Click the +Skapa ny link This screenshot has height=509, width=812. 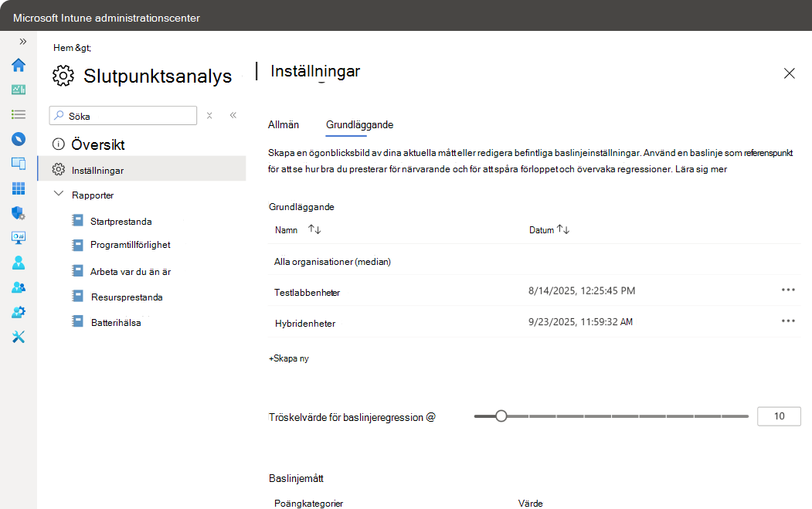coord(289,358)
